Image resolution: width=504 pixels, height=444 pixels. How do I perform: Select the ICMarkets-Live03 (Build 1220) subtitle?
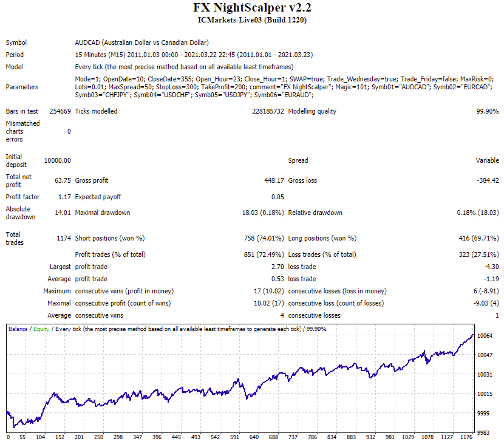252,20
